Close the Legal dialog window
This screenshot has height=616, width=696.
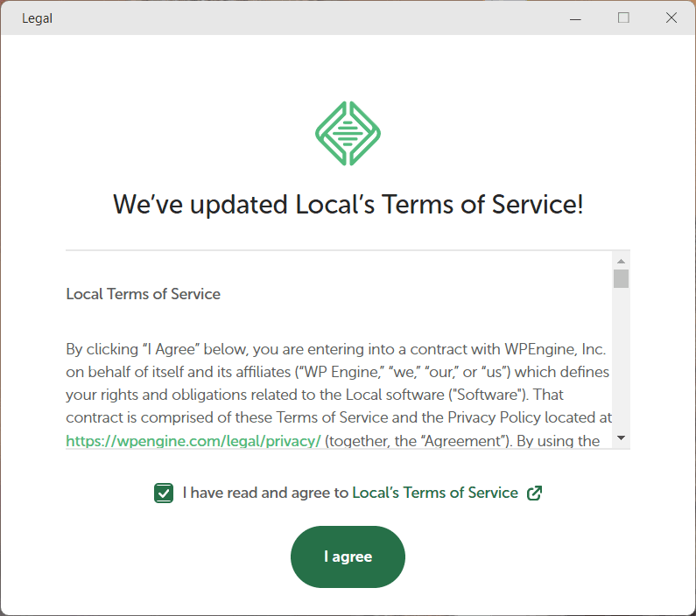tap(671, 17)
